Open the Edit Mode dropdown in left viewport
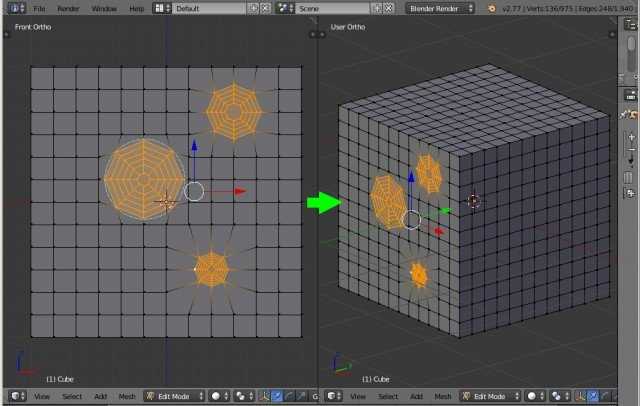This screenshot has width=640, height=406. [x=174, y=396]
